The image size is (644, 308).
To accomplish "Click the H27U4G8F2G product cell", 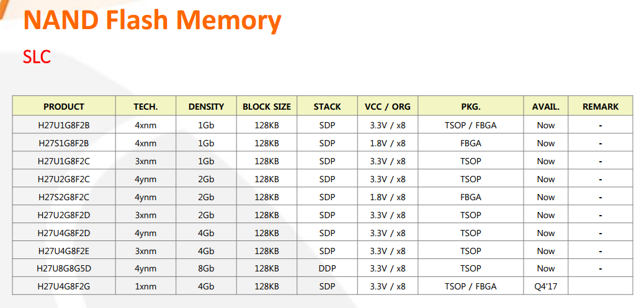I will [x=64, y=286].
